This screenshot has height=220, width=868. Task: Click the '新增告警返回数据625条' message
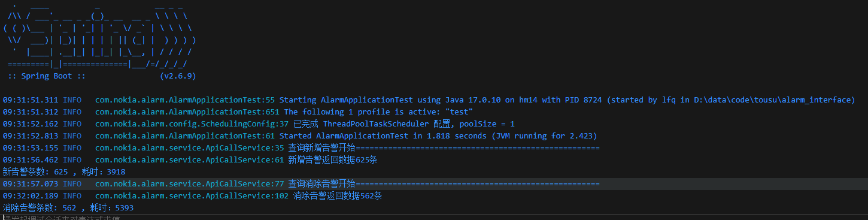pos(333,160)
